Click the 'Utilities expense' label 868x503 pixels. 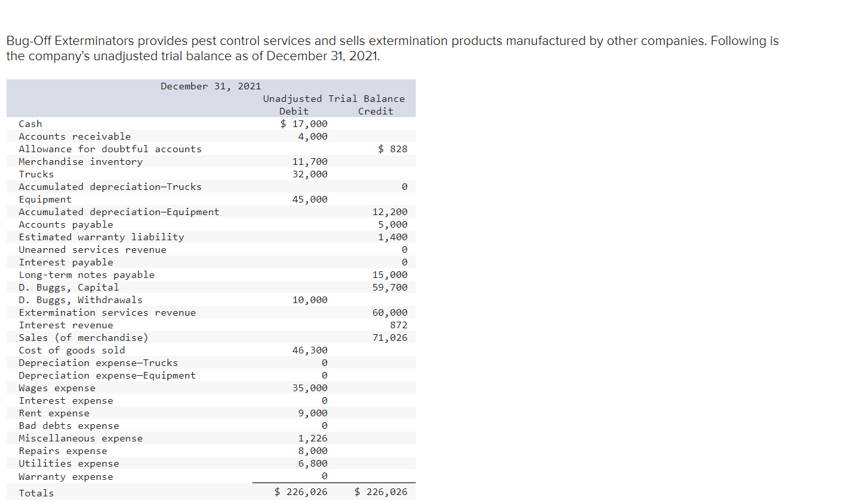pyautogui.click(x=69, y=463)
